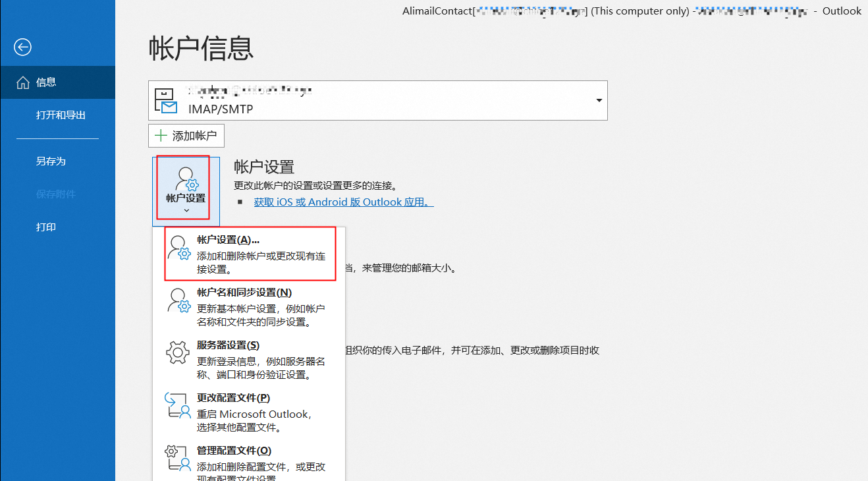Click the icon beside 帐户名和同步设置(N)

pyautogui.click(x=178, y=301)
